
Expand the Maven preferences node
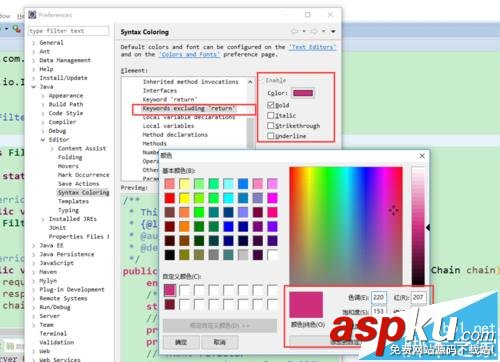[34, 272]
